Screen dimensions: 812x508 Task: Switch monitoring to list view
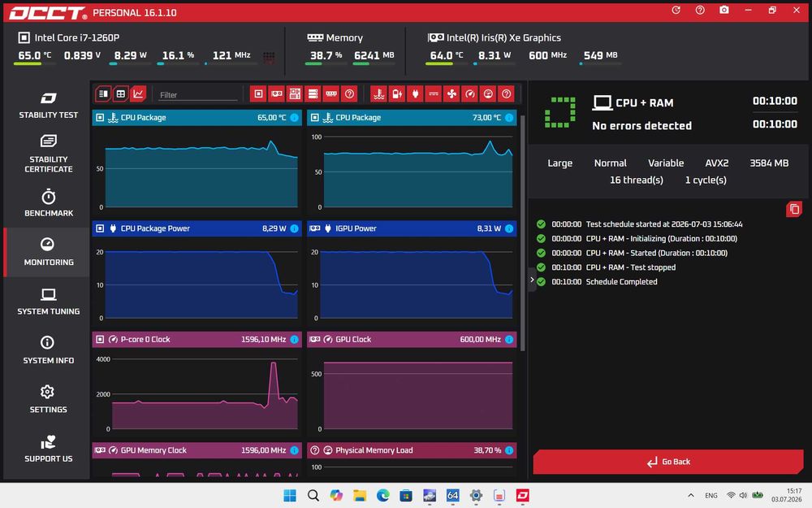pos(103,93)
